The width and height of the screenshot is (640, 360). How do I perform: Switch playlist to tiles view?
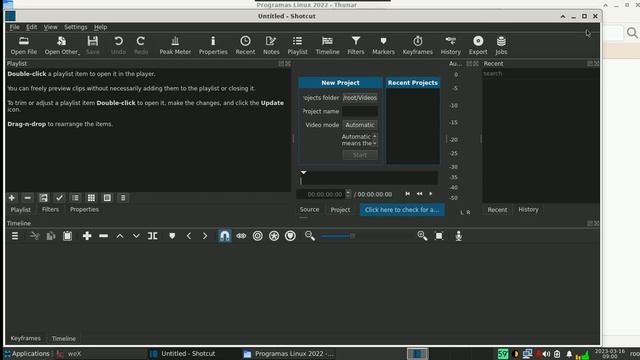[x=91, y=198]
